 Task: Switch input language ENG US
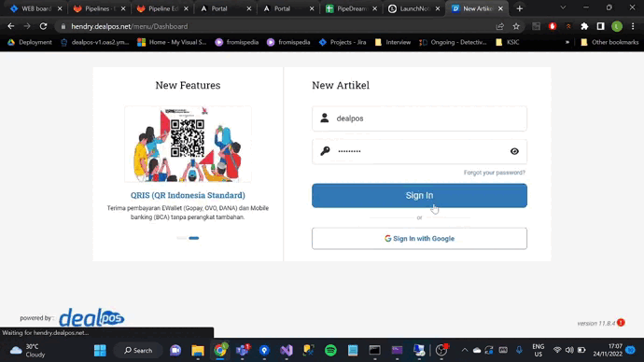(x=538, y=351)
